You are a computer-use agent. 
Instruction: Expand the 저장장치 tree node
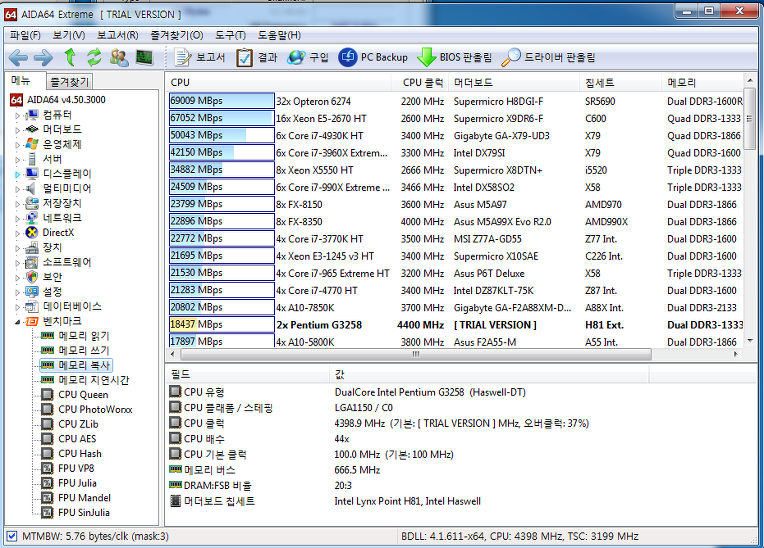[18, 204]
